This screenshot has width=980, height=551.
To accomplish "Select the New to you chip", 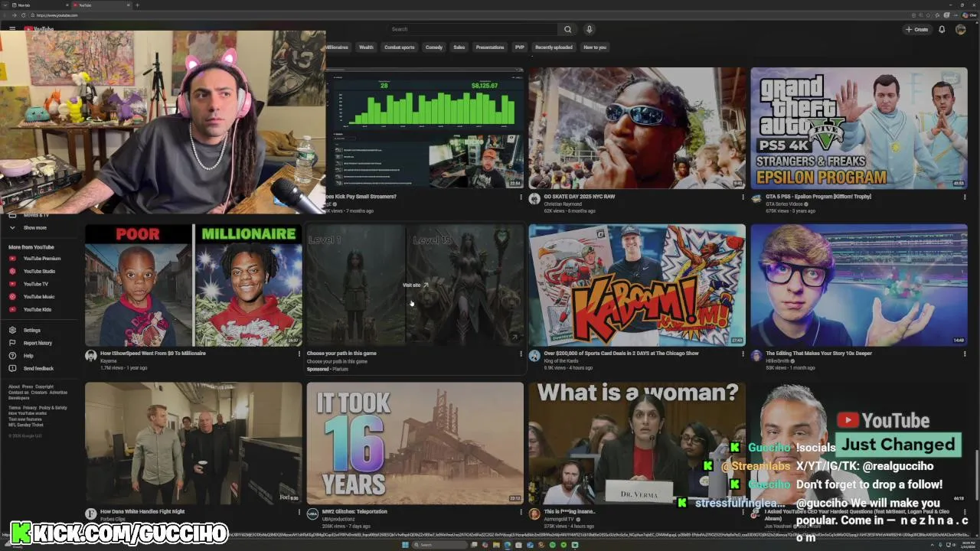I will (x=595, y=47).
